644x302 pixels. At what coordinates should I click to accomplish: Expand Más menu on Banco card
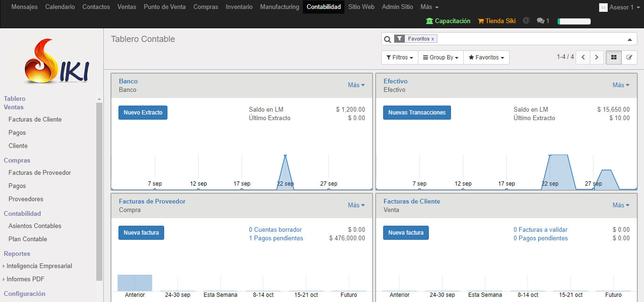point(356,85)
